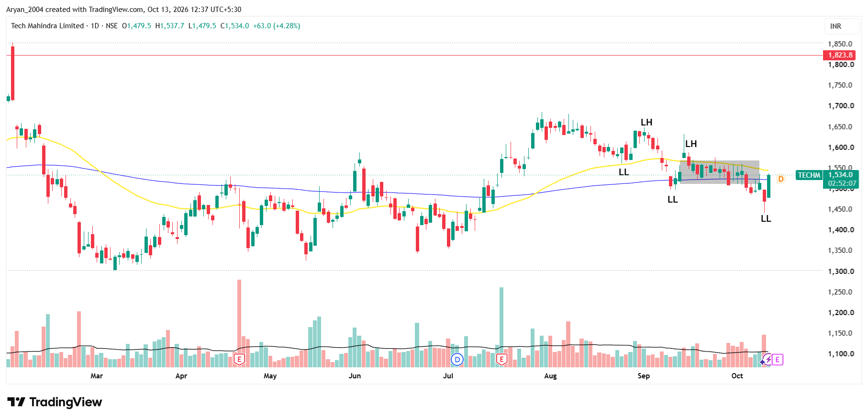Viewport: 868px width, 420px height.
Task: Click the 1,800.0 price axis label
Action: tap(841, 65)
